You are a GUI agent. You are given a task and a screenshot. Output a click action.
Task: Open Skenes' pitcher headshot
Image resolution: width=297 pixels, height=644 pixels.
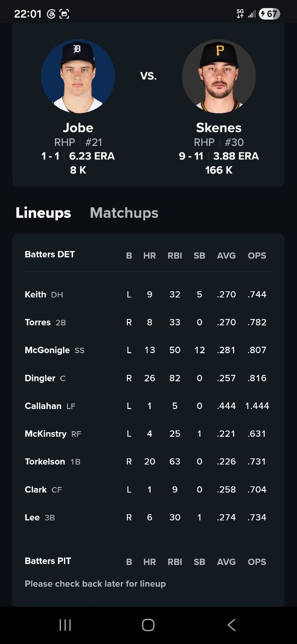click(219, 76)
